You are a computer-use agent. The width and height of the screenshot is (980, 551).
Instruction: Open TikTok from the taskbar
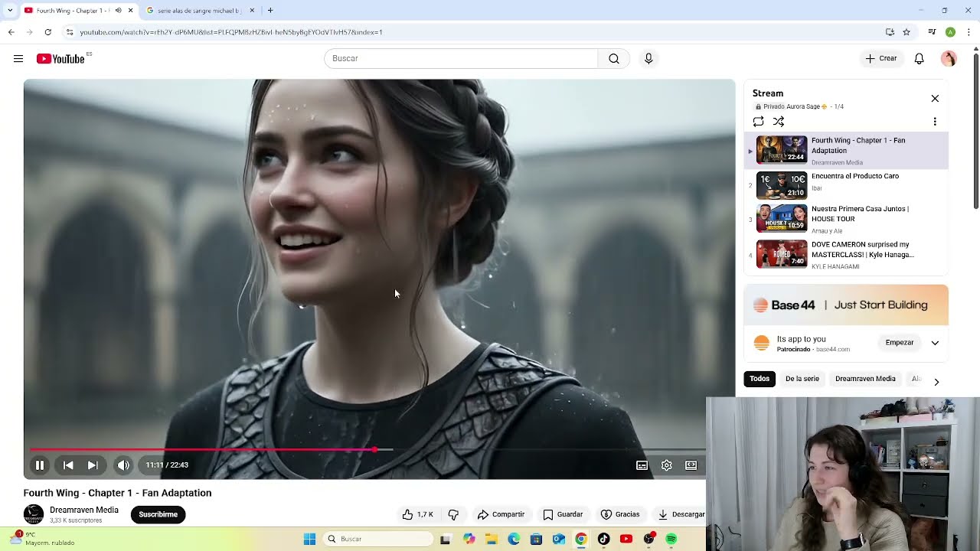coord(603,539)
